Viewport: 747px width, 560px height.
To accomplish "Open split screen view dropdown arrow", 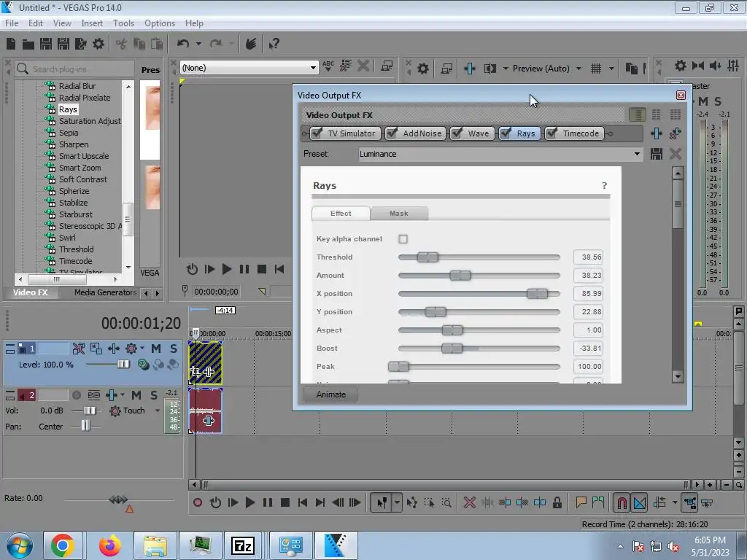I will (x=506, y=69).
